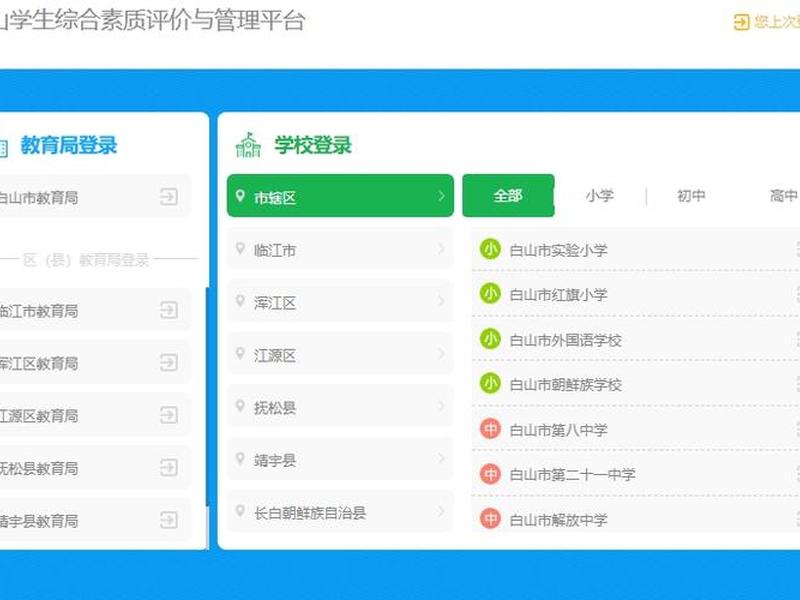This screenshot has width=800, height=600.
Task: Select district 市辖区
Action: pyautogui.click(x=340, y=195)
